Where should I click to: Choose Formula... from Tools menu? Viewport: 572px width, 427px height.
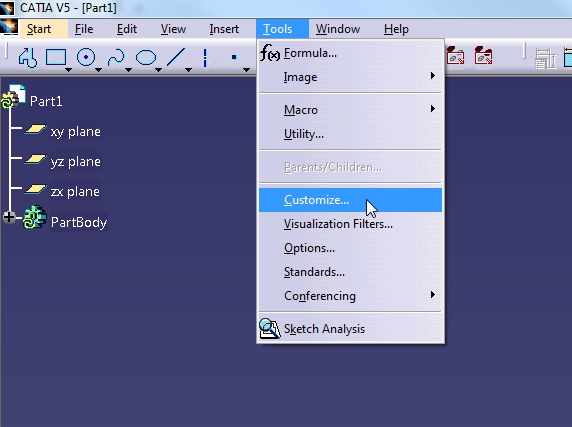[x=350, y=53]
